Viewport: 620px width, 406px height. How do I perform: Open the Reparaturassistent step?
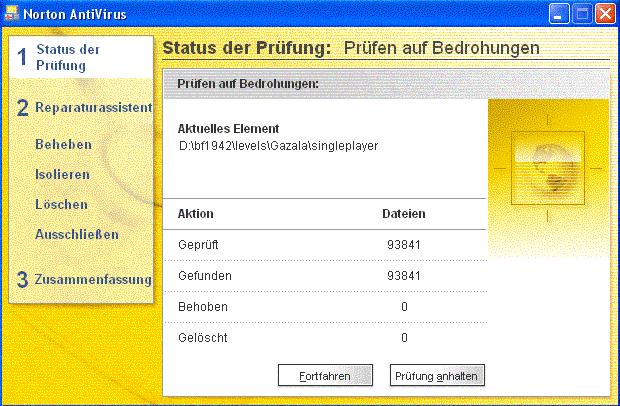pos(92,107)
